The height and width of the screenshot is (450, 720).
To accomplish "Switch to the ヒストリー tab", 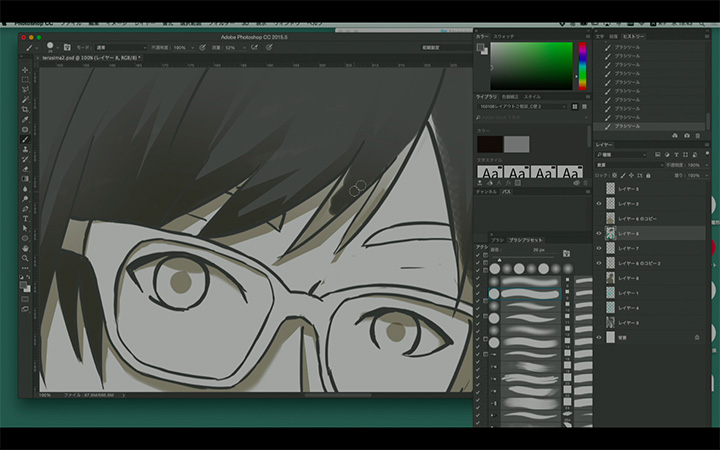I will click(x=633, y=36).
